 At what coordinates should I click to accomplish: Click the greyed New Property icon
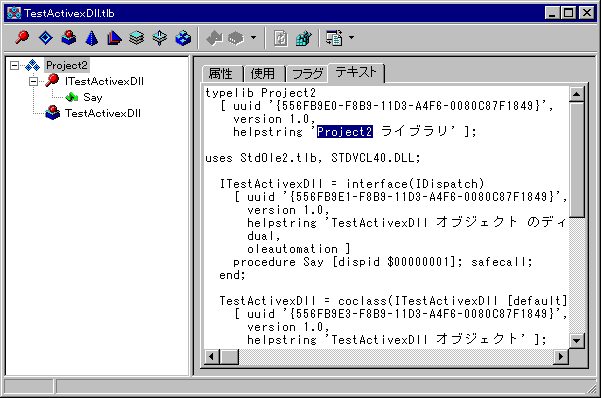pyautogui.click(x=236, y=38)
